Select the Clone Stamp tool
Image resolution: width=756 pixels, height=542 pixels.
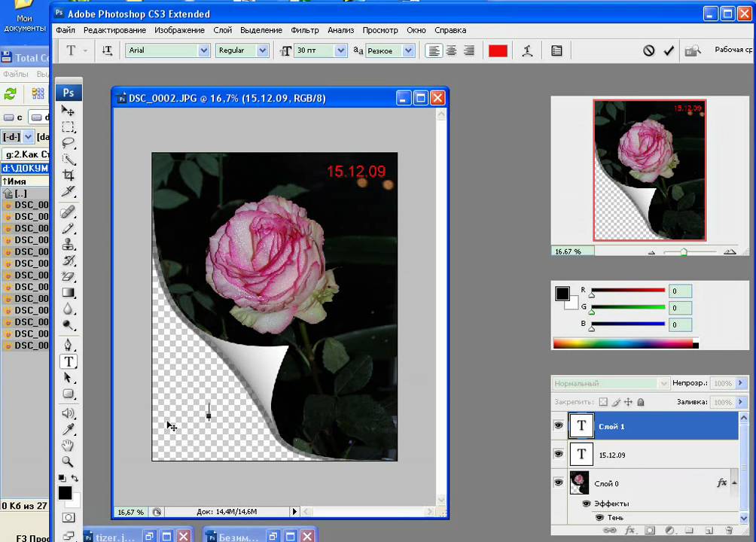68,245
